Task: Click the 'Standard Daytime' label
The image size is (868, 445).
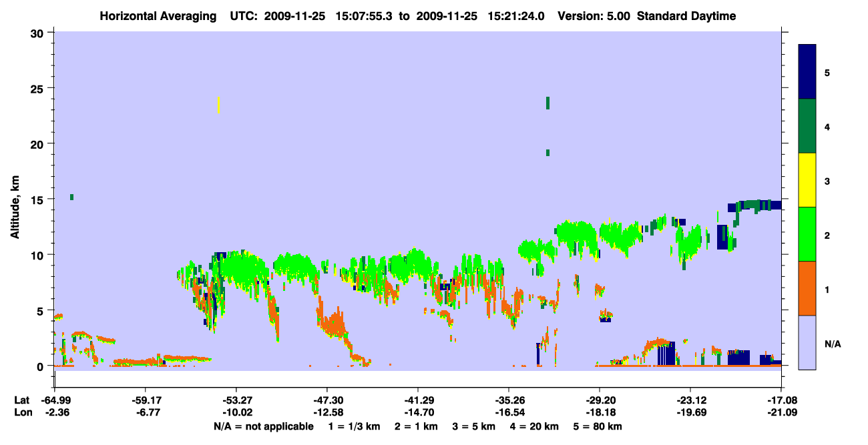Action: 686,16
